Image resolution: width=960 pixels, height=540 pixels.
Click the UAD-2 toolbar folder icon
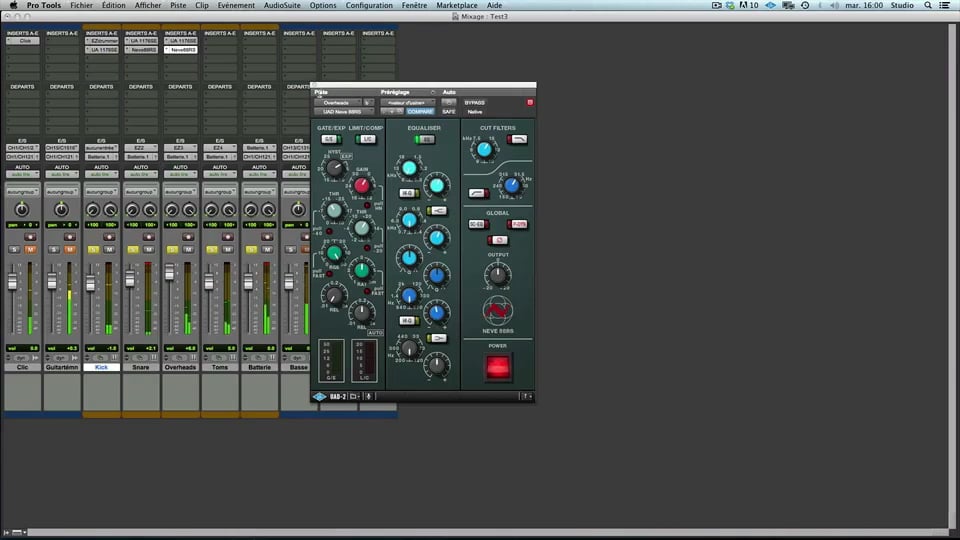(x=354, y=397)
